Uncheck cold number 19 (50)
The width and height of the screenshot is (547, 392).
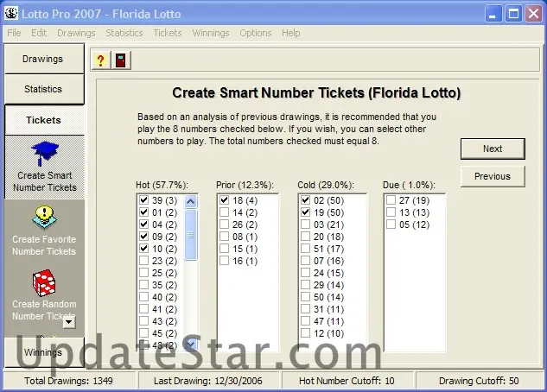[x=306, y=212]
